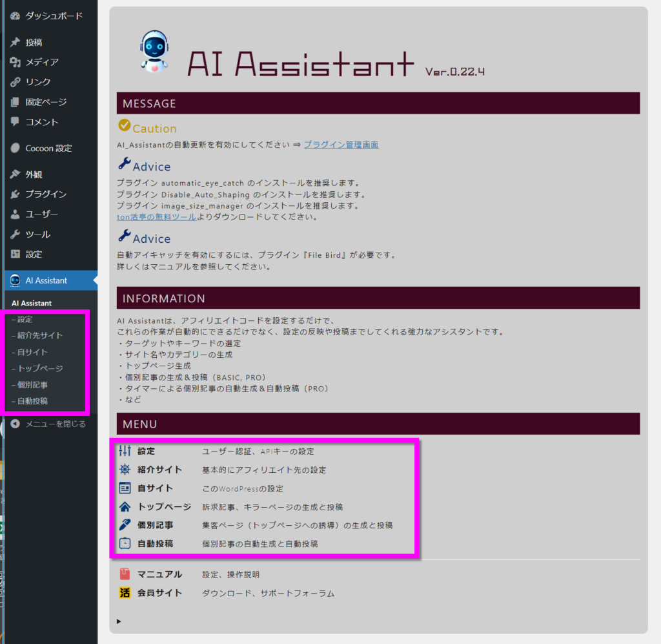Collapse sidebar with メニューを閉じる
The width and height of the screenshot is (661, 644).
pos(55,424)
